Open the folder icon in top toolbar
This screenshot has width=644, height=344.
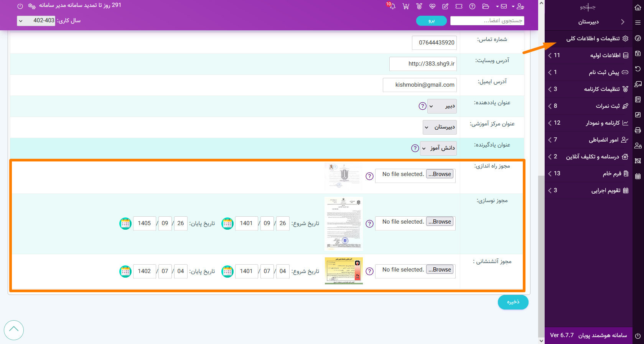[x=486, y=6]
